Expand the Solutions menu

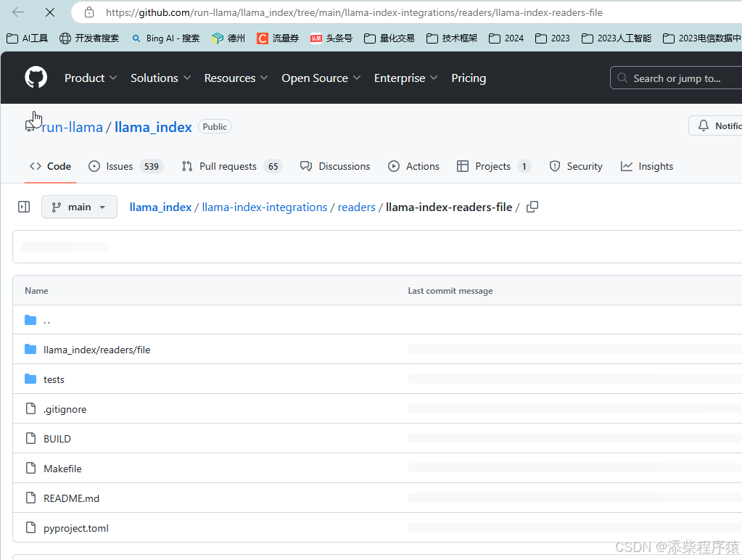(x=160, y=78)
